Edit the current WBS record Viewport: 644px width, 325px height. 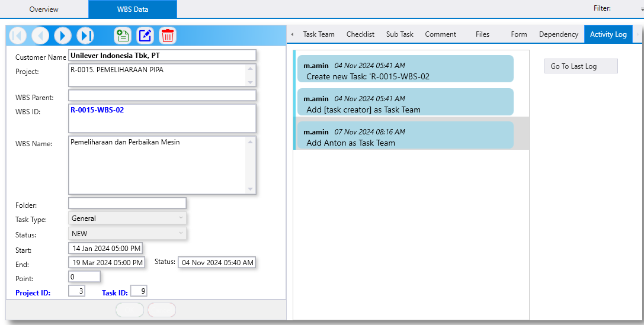pos(145,36)
